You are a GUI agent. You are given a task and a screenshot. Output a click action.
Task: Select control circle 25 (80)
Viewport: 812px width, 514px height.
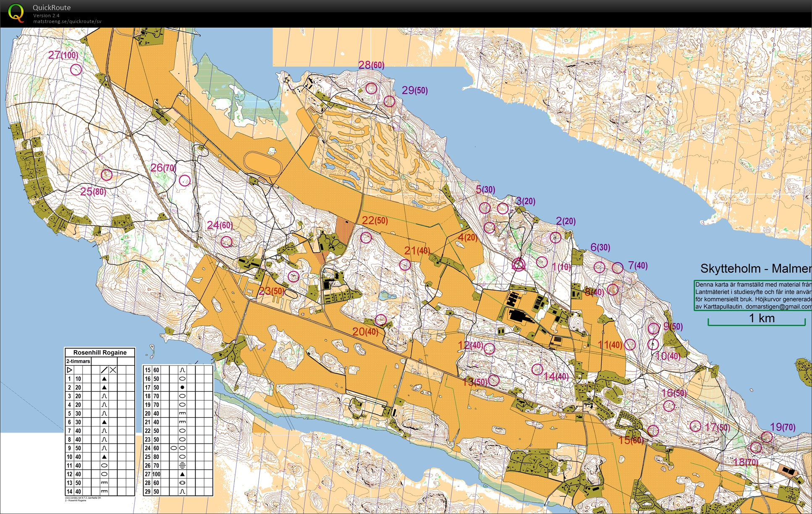coord(107,175)
